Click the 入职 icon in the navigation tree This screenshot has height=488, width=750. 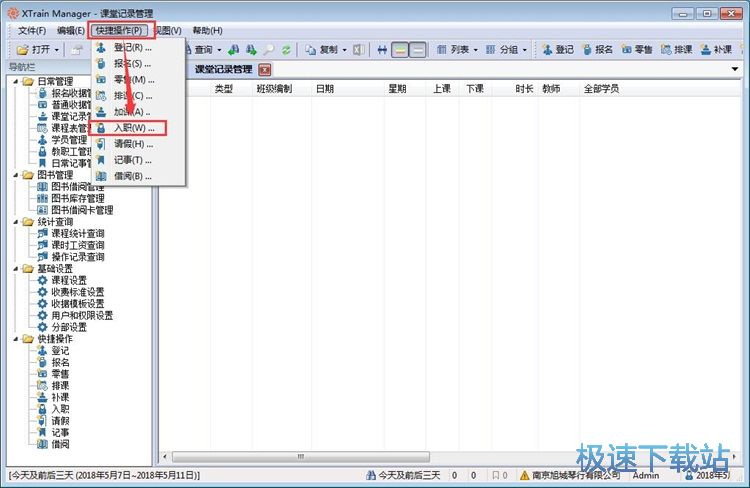pos(43,409)
